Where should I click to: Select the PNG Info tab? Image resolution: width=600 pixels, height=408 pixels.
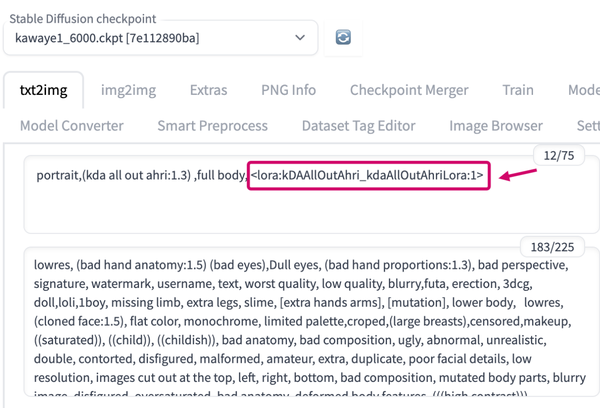tap(288, 90)
